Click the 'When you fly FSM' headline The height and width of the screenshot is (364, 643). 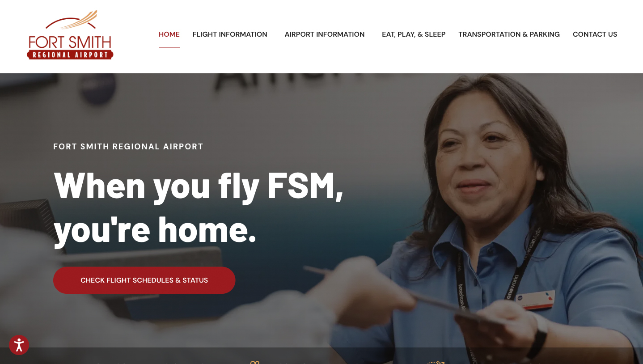click(x=199, y=185)
